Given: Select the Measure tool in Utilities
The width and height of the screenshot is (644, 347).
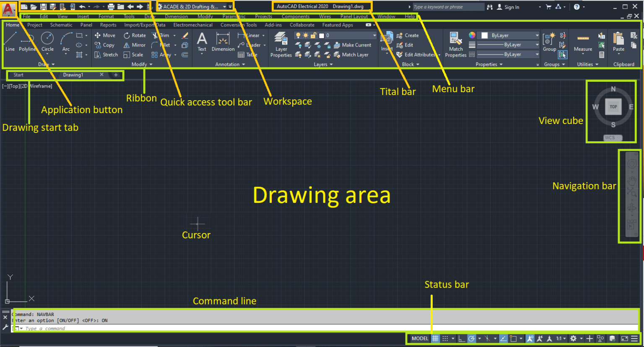Looking at the screenshot, I should (x=583, y=42).
